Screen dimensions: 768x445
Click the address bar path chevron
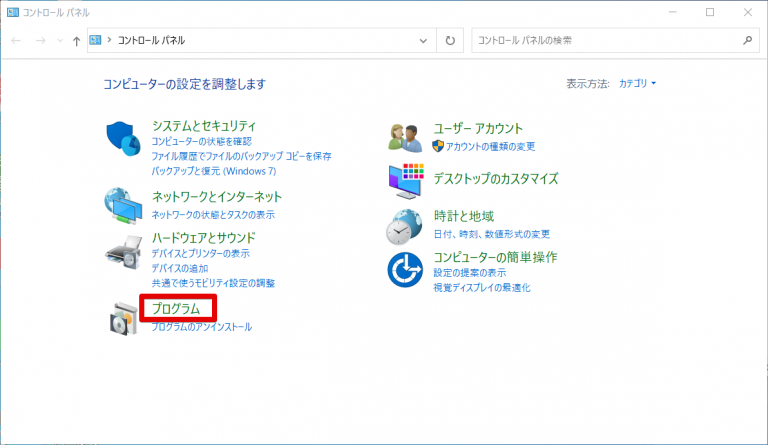pos(109,40)
